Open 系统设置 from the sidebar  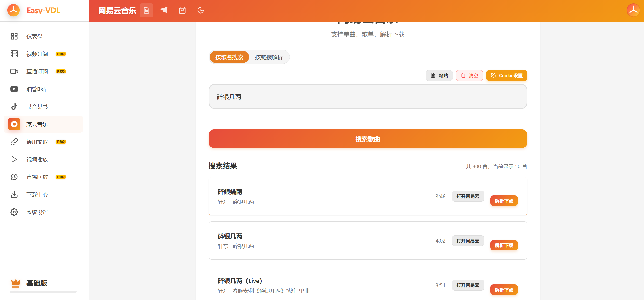(x=37, y=212)
